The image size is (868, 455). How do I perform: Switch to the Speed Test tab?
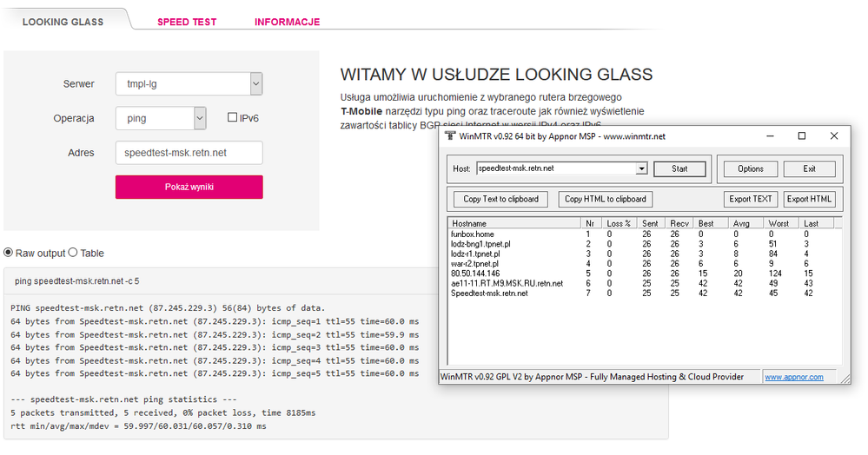tap(187, 22)
